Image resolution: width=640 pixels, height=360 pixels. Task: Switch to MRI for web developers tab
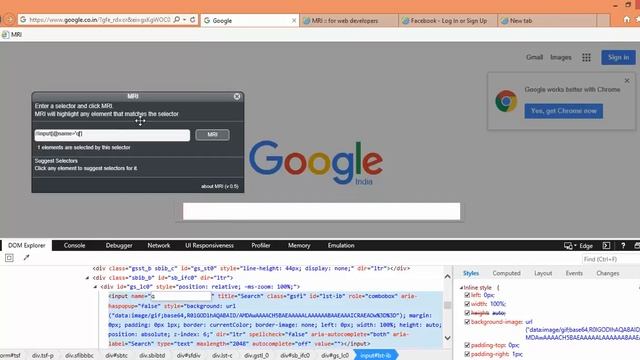349,20
